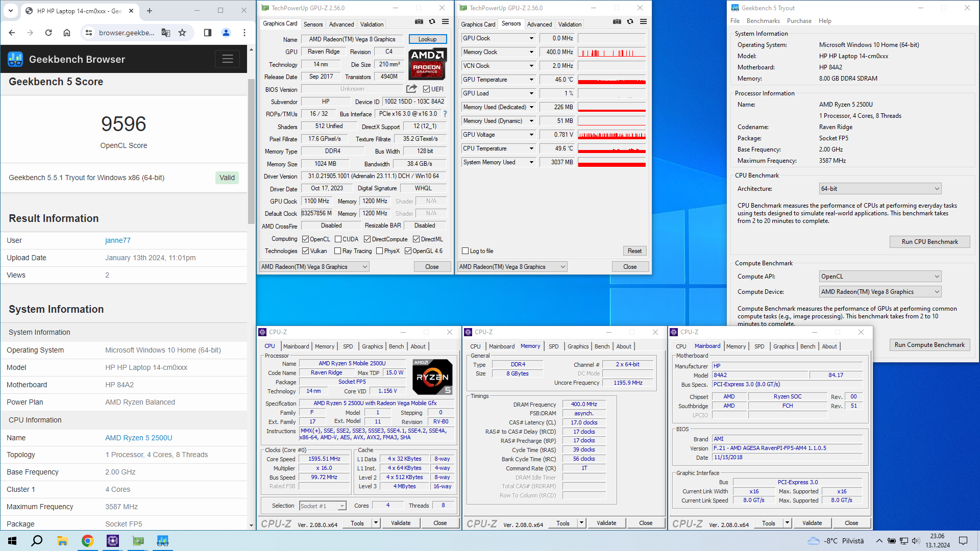
Task: Open the browser three-dot menu
Action: pyautogui.click(x=244, y=33)
